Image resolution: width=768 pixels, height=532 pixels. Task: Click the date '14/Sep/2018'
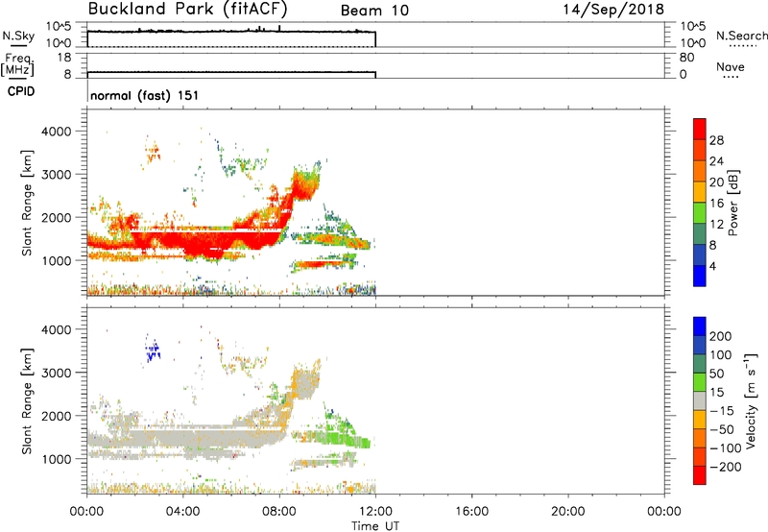click(613, 9)
